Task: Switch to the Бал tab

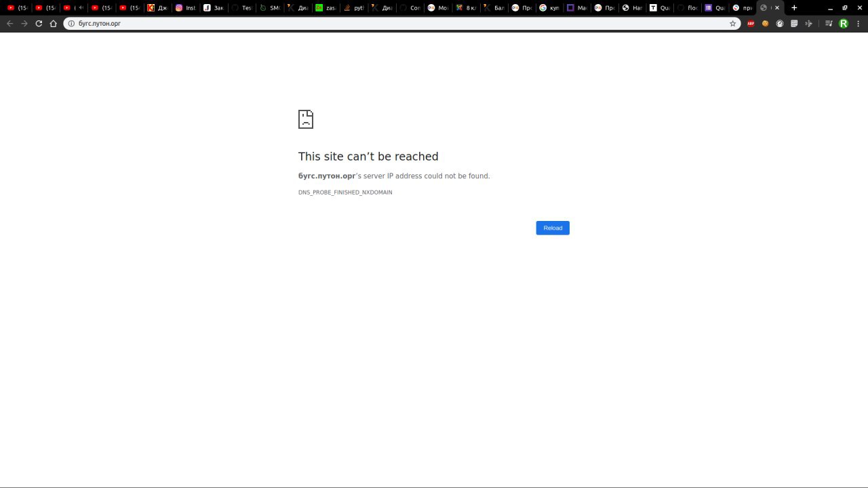Action: click(493, 7)
